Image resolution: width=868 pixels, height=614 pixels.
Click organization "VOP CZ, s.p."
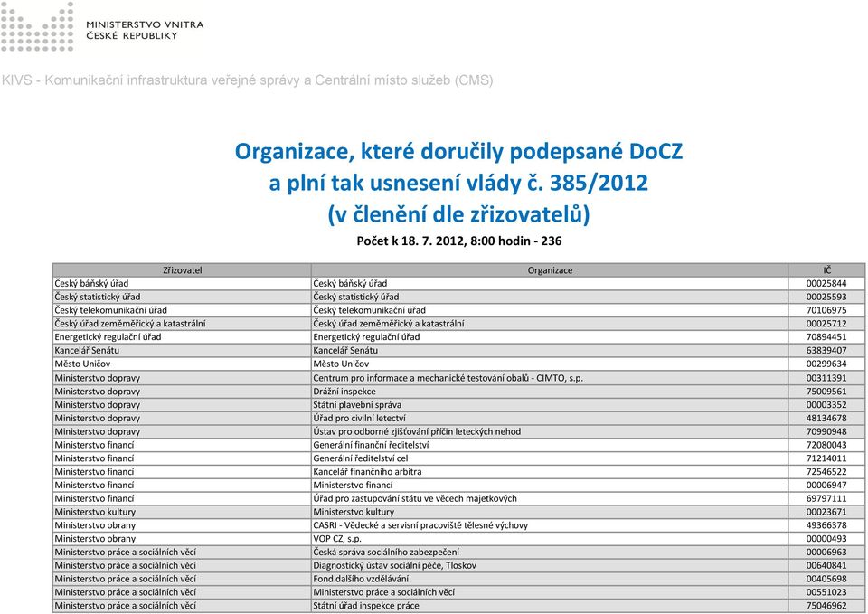337,539
